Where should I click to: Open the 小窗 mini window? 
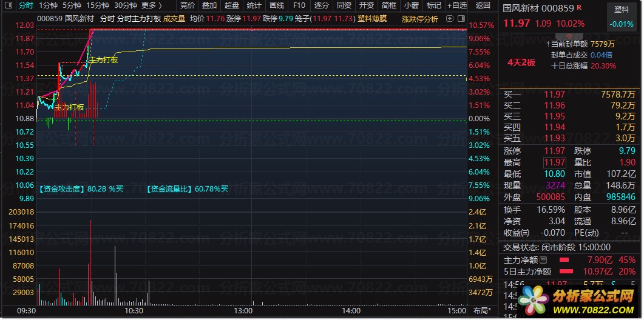coord(411,5)
